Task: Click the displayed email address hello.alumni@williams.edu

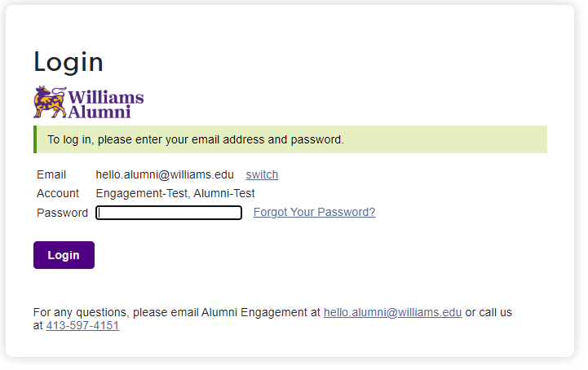Action: click(165, 174)
